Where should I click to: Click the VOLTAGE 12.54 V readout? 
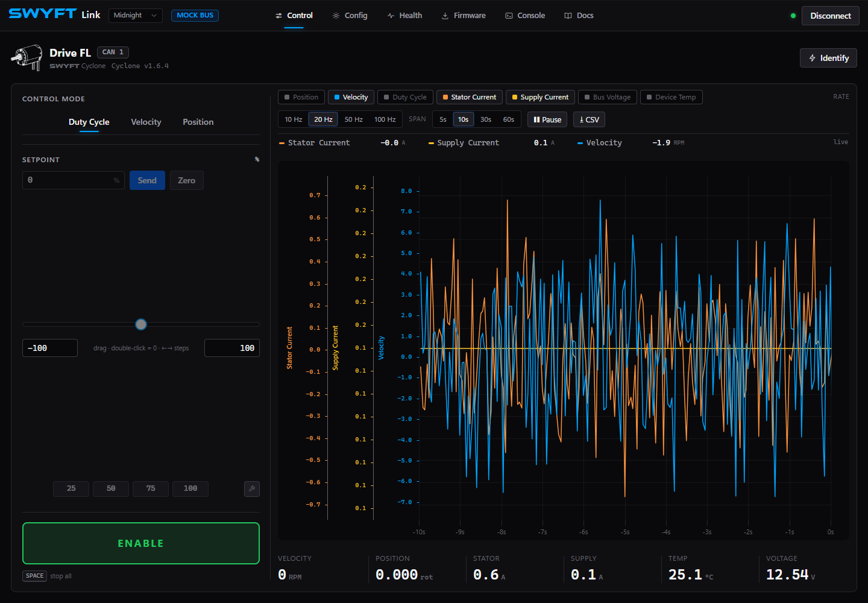790,569
